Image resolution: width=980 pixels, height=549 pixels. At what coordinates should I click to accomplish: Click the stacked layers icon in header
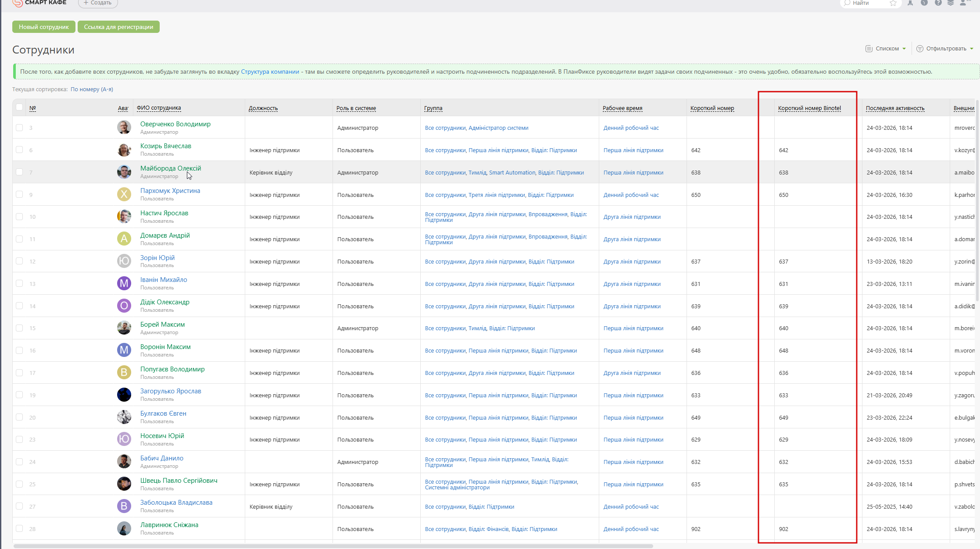(951, 3)
